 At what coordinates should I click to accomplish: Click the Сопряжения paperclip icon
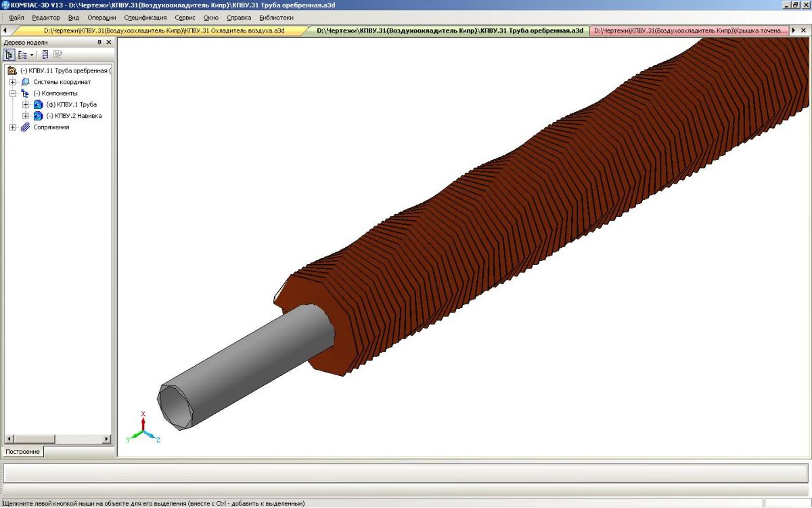(25, 127)
